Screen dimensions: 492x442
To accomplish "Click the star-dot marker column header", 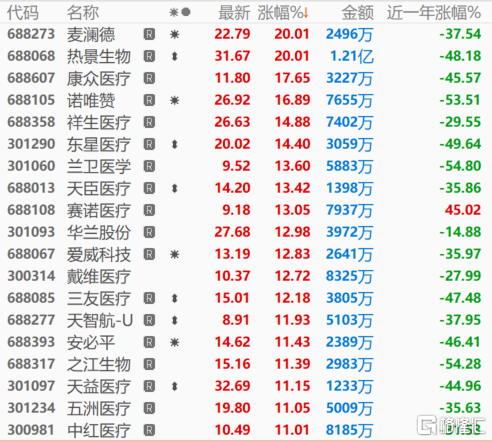I will tap(180, 13).
